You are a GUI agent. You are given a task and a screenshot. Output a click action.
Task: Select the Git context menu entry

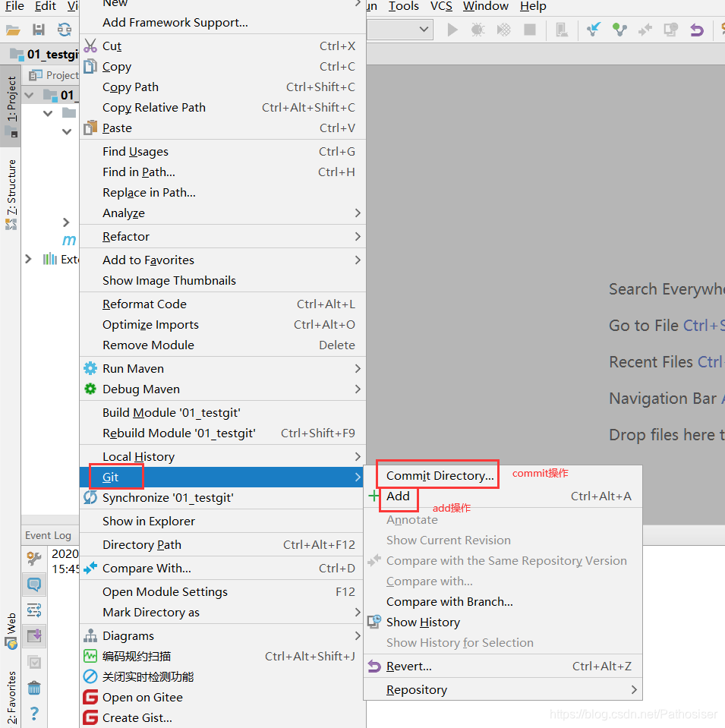pyautogui.click(x=222, y=477)
